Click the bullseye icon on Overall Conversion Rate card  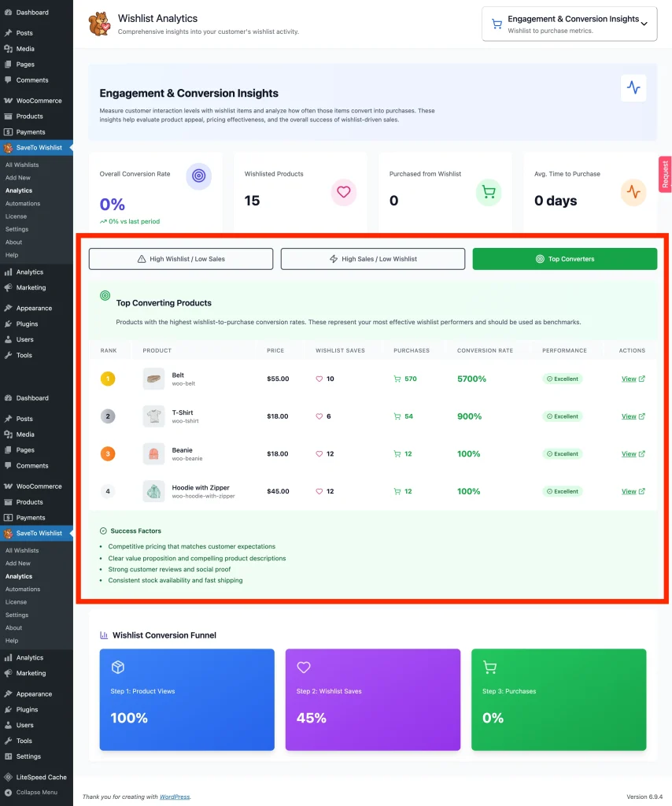pyautogui.click(x=198, y=177)
